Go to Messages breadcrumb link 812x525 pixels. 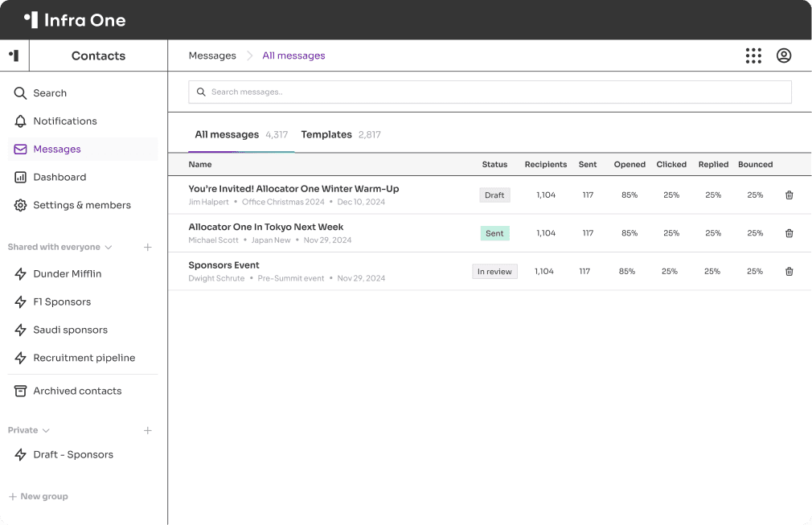(x=212, y=55)
